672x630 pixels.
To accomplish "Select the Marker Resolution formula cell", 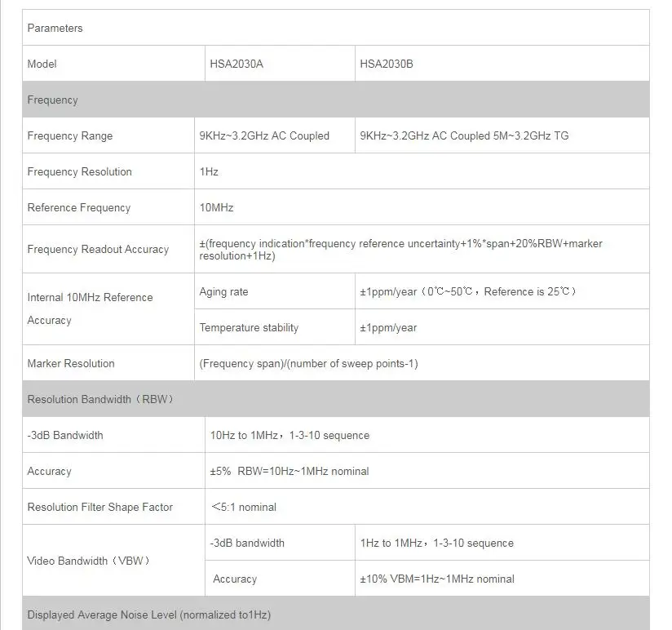I will (422, 363).
